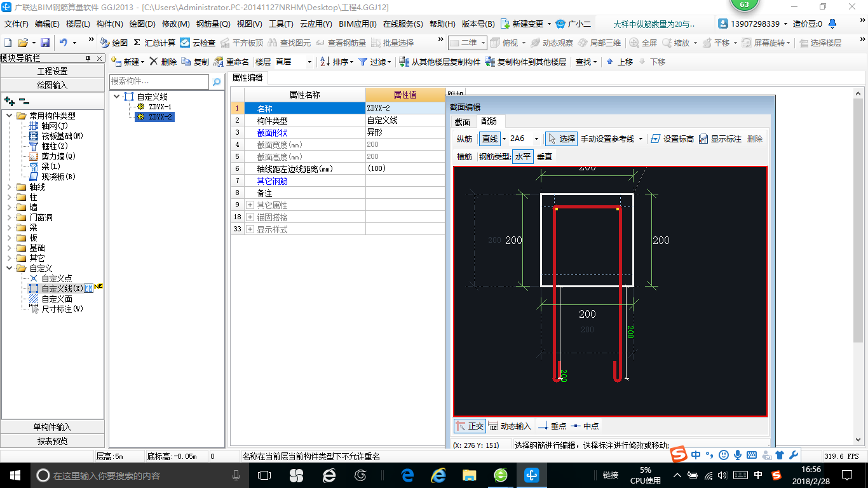Open the 云检查 cloud check tool
This screenshot has width=868, height=488.
click(198, 43)
